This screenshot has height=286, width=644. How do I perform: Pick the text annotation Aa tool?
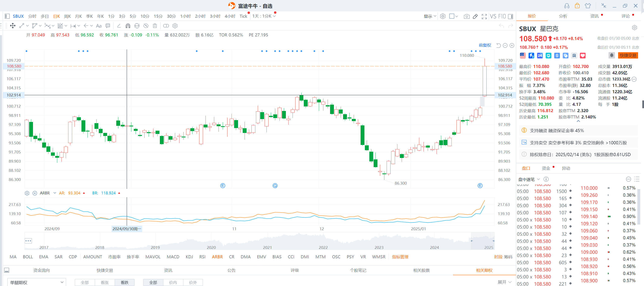tap(99, 26)
